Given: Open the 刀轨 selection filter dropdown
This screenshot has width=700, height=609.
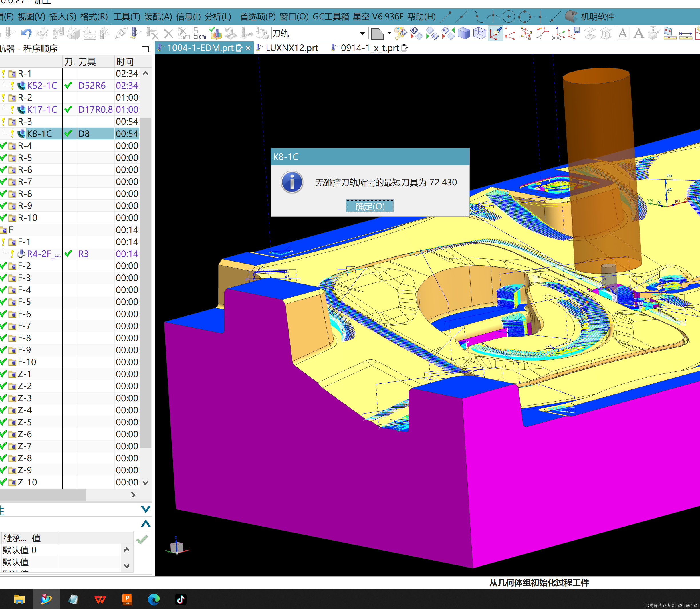Looking at the screenshot, I should pos(362,33).
